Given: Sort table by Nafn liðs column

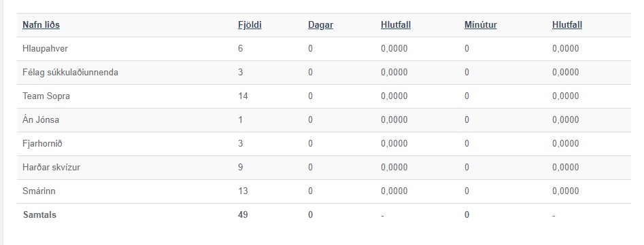Looking at the screenshot, I should pos(41,25).
